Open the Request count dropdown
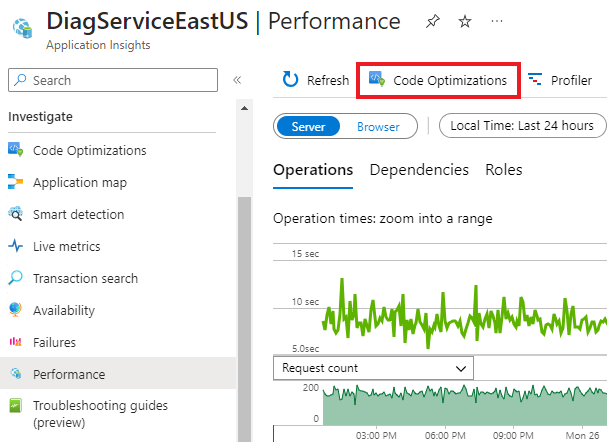This screenshot has width=607, height=442. [373, 368]
